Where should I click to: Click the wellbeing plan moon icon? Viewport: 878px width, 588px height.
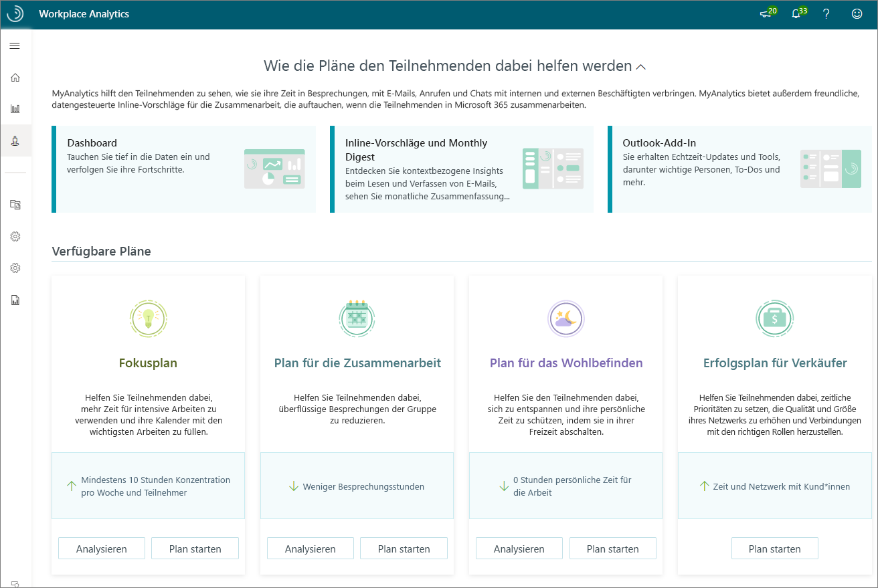click(x=565, y=318)
